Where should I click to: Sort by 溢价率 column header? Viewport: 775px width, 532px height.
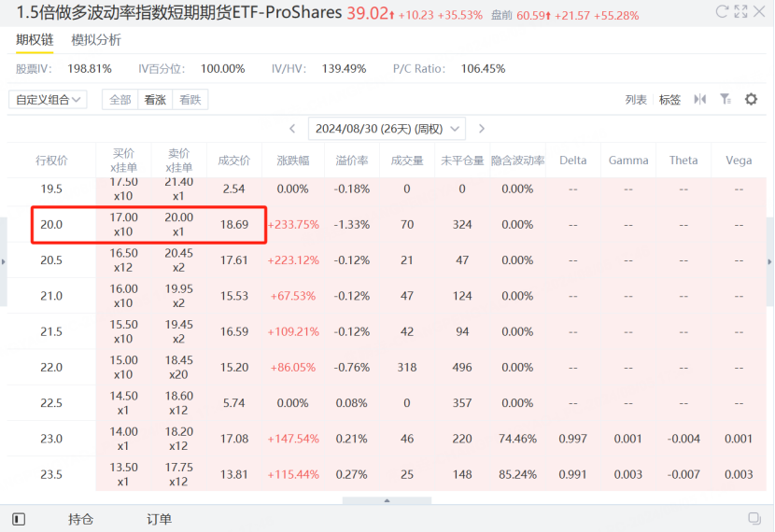click(x=352, y=161)
